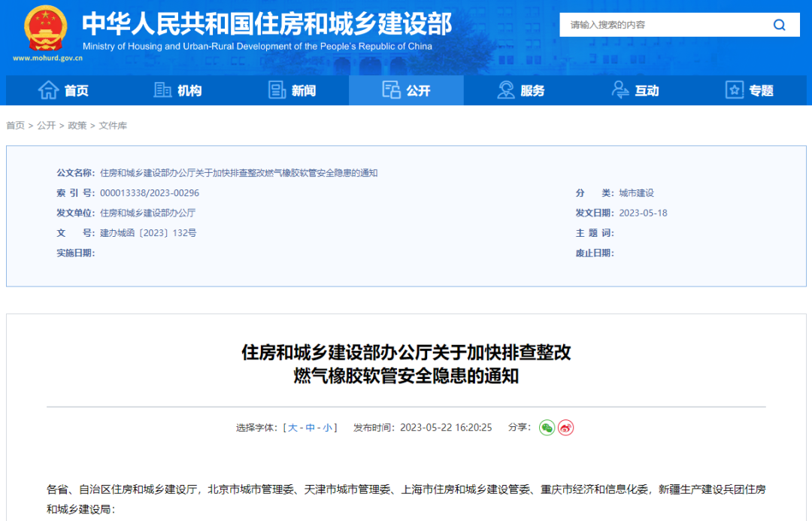
Task: Click the 专题 star icon in navigation
Action: pyautogui.click(x=733, y=89)
